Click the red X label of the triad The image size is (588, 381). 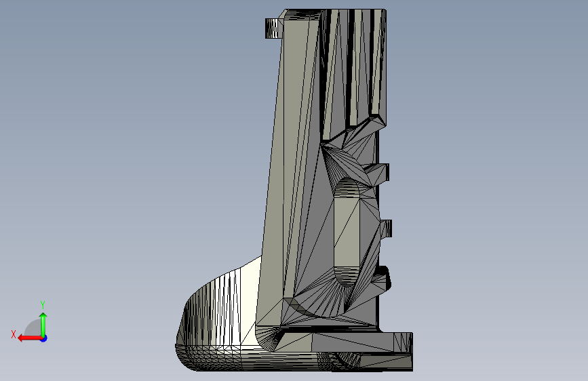pos(14,334)
